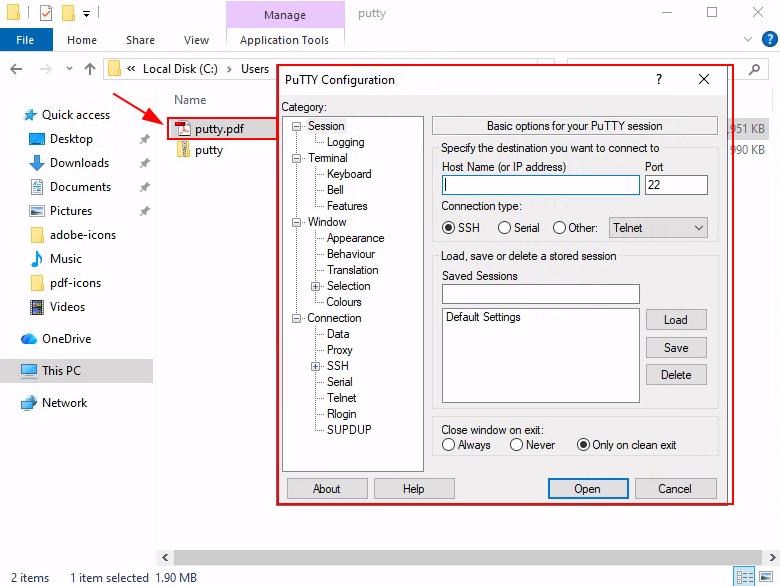This screenshot has width=780, height=586.
Task: Click the OneDrive cloud icon
Action: pos(29,339)
